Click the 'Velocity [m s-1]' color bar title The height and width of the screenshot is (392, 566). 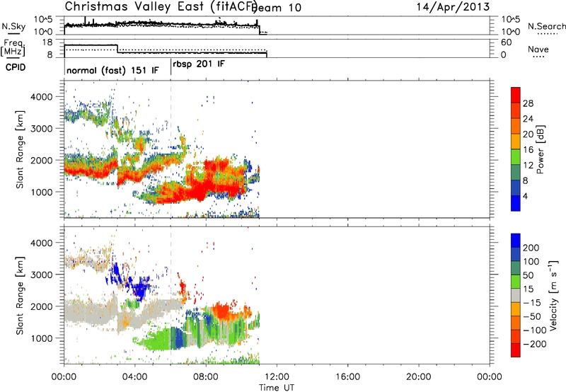553,296
